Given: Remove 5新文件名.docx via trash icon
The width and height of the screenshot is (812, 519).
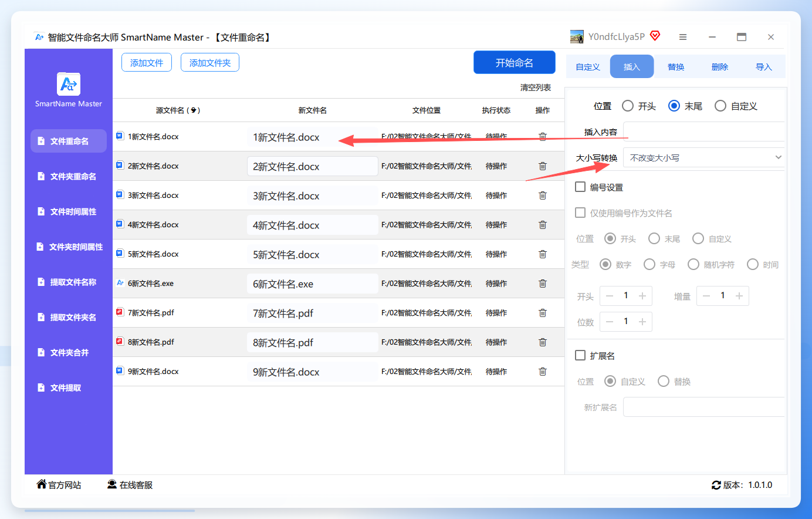Looking at the screenshot, I should click(543, 254).
